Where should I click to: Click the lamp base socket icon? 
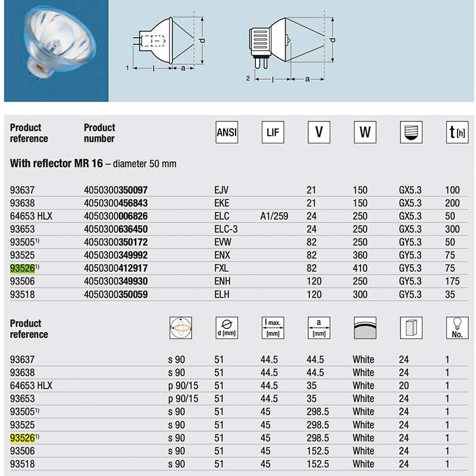click(410, 132)
